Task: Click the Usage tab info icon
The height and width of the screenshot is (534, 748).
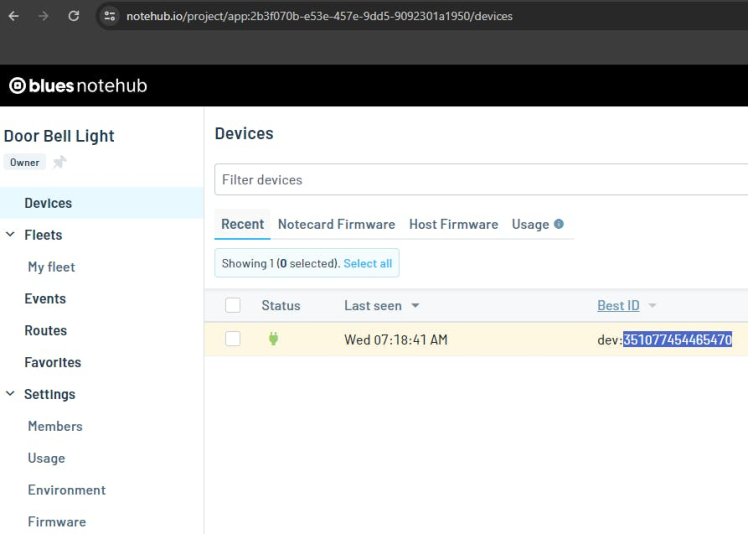Action: pos(559,224)
